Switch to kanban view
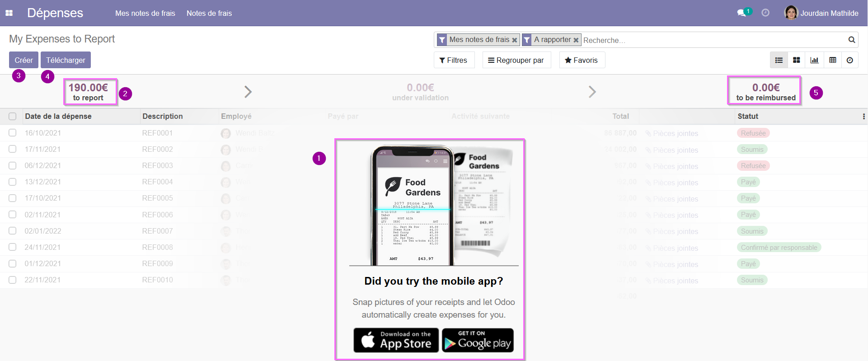The width and height of the screenshot is (868, 361). click(797, 60)
